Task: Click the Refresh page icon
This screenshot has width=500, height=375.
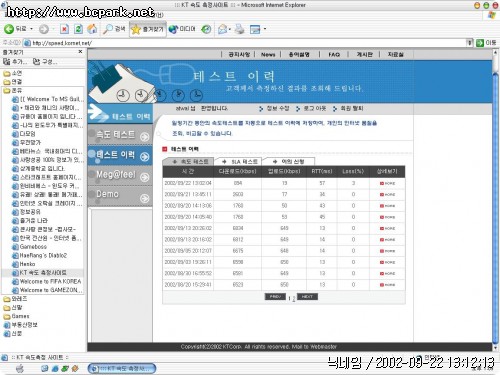Action: [78, 29]
